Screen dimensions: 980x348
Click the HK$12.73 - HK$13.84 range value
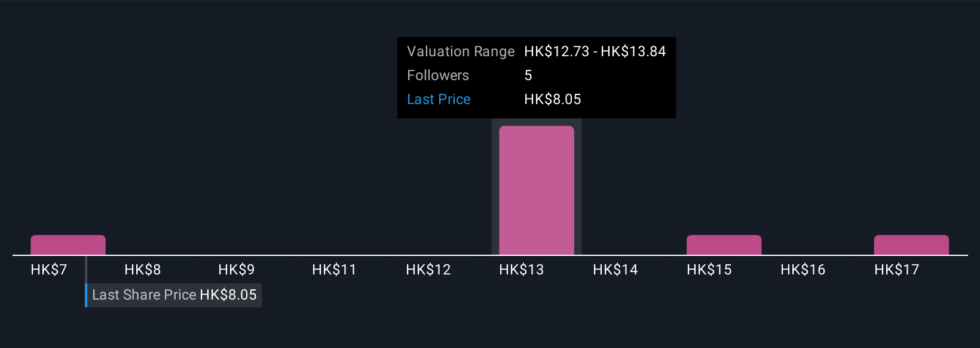pyautogui.click(x=595, y=51)
